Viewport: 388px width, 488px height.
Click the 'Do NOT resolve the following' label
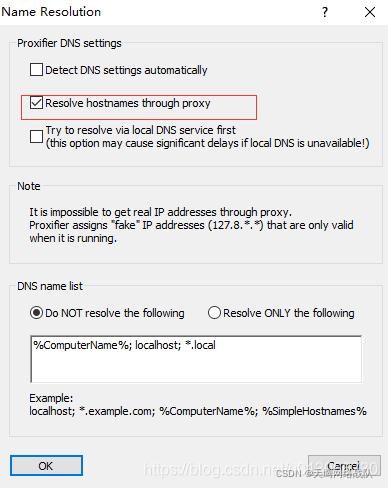115,313
